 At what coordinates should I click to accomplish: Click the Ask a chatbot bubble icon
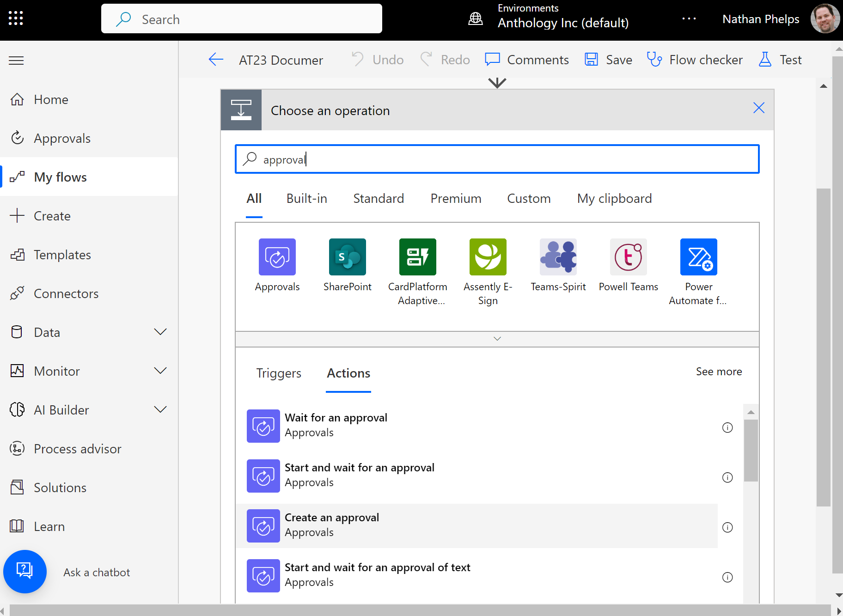(25, 572)
